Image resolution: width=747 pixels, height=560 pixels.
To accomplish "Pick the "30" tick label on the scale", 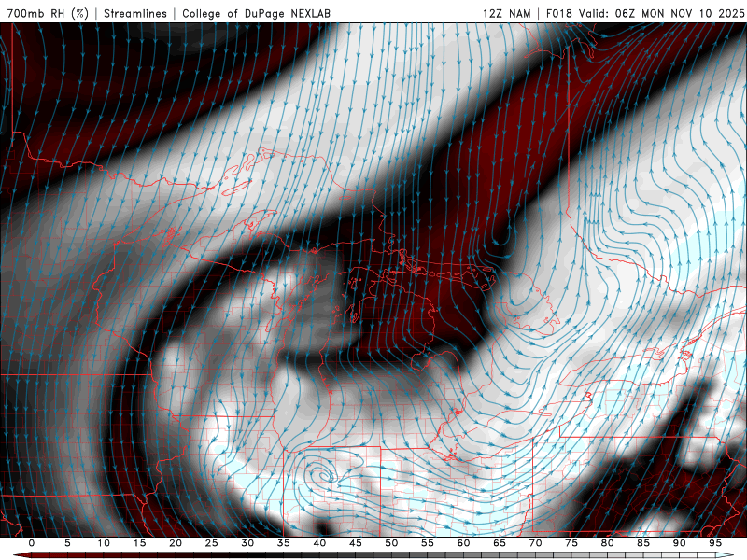I will click(247, 543).
